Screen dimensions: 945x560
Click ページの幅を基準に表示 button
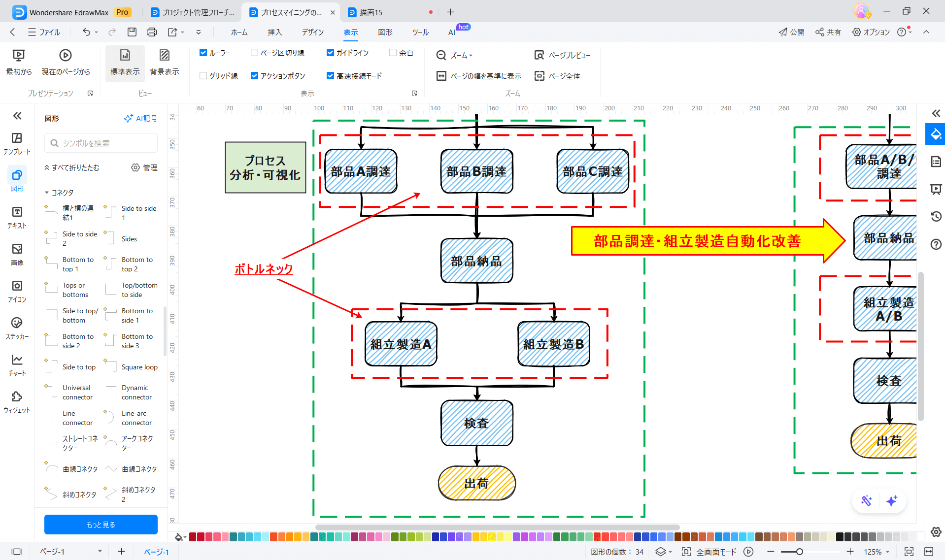[x=479, y=76]
